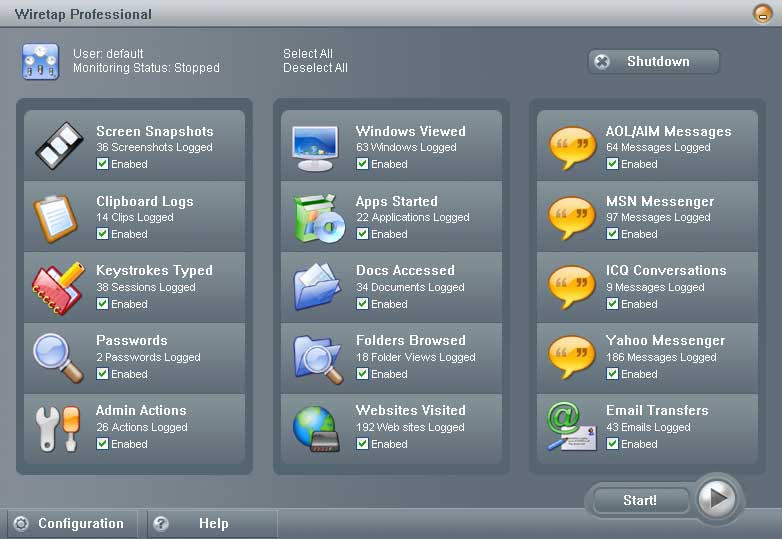This screenshot has height=539, width=782.
Task: Click the AOL/AIM Messages speech bubble icon
Action: coord(572,148)
